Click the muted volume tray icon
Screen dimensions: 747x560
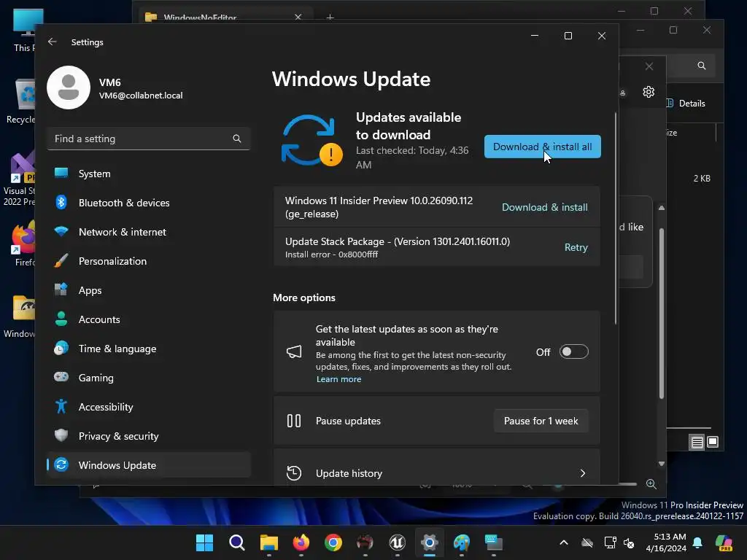tap(629, 542)
